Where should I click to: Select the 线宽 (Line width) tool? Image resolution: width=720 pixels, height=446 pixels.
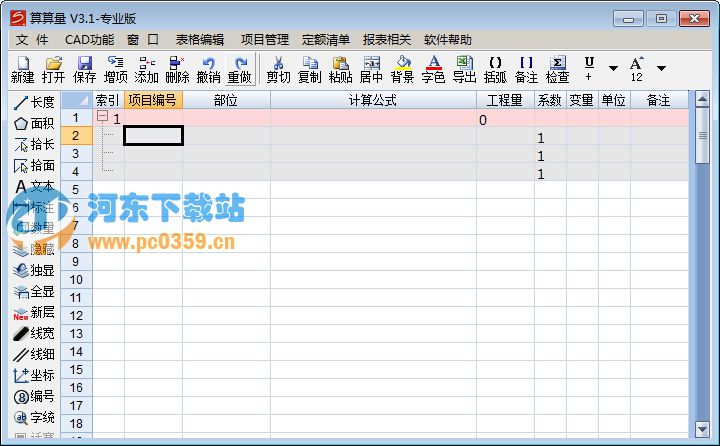(34, 333)
